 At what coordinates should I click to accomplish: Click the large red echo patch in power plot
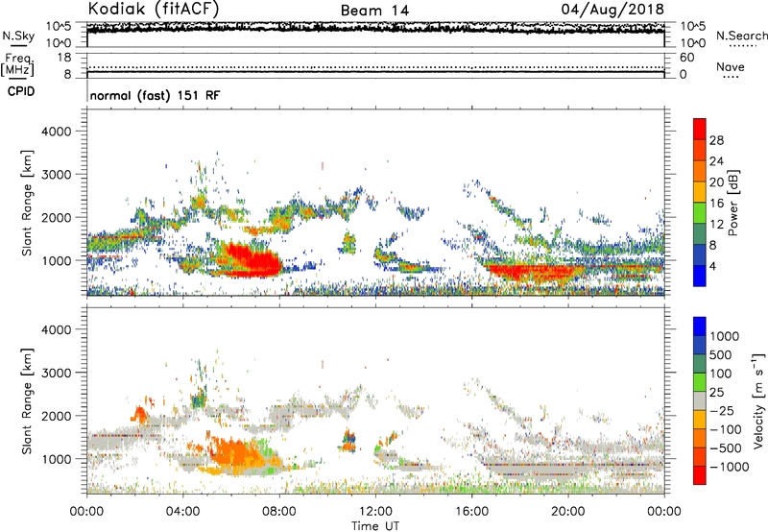[251, 261]
